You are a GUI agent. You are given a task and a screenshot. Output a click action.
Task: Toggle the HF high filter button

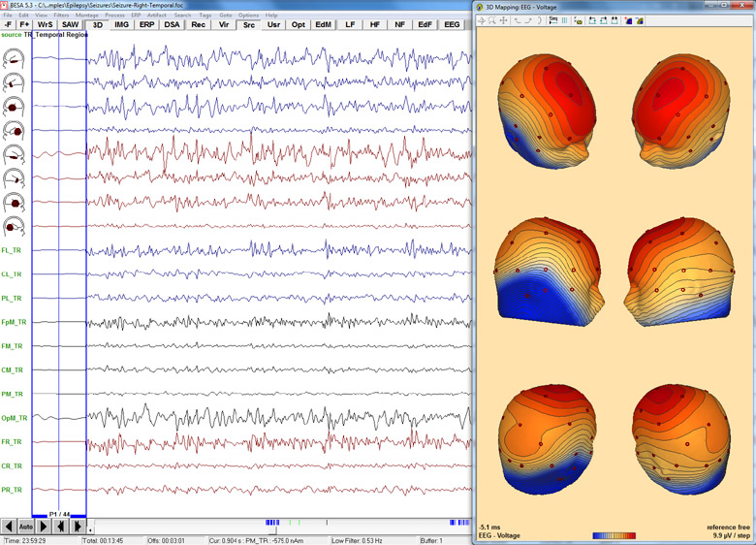pos(374,24)
